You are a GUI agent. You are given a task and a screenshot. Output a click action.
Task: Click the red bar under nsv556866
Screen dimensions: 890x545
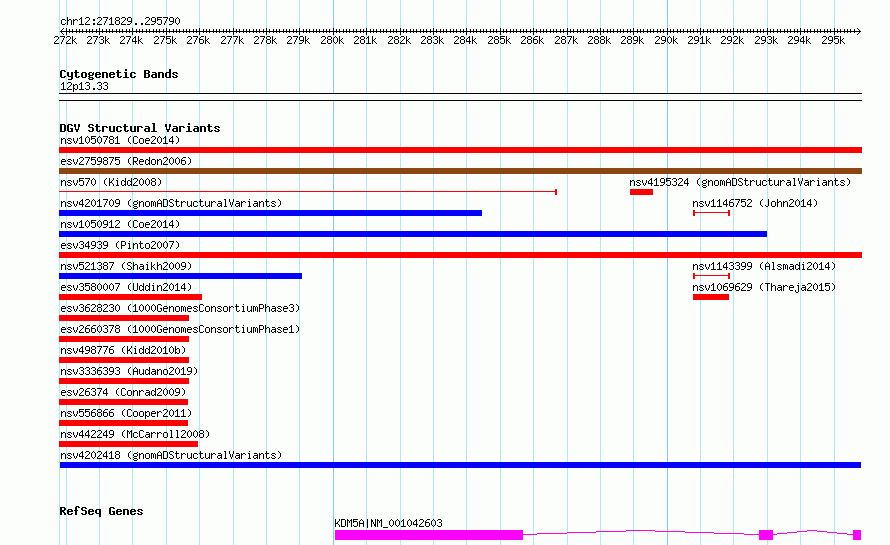(123, 423)
